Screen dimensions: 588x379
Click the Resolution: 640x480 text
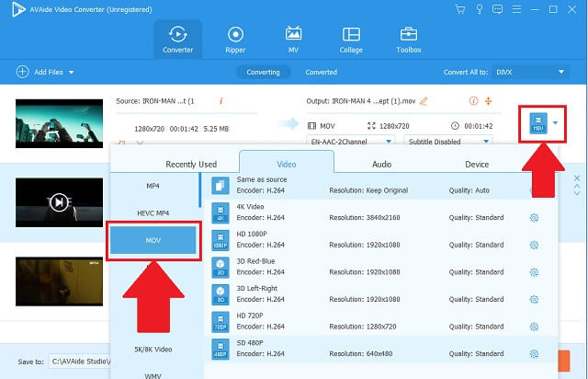point(360,354)
